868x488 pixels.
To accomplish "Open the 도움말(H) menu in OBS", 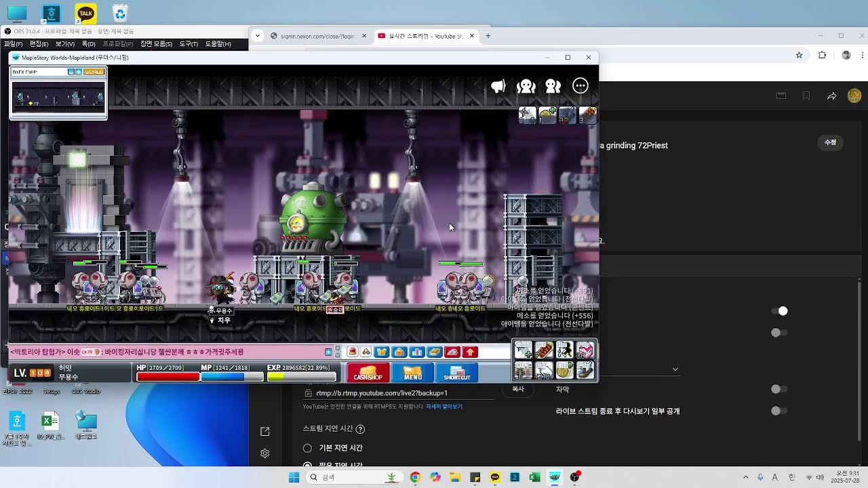I will click(x=218, y=44).
